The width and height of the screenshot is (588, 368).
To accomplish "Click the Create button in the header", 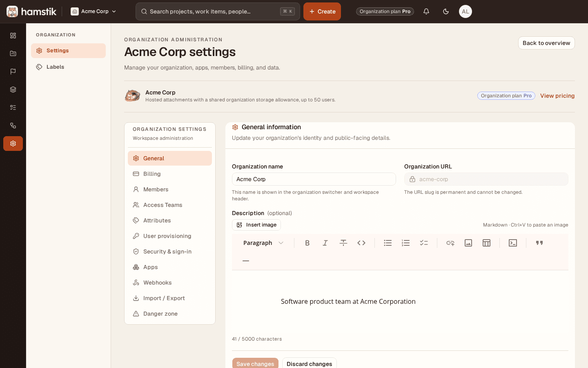I will 322,11.
